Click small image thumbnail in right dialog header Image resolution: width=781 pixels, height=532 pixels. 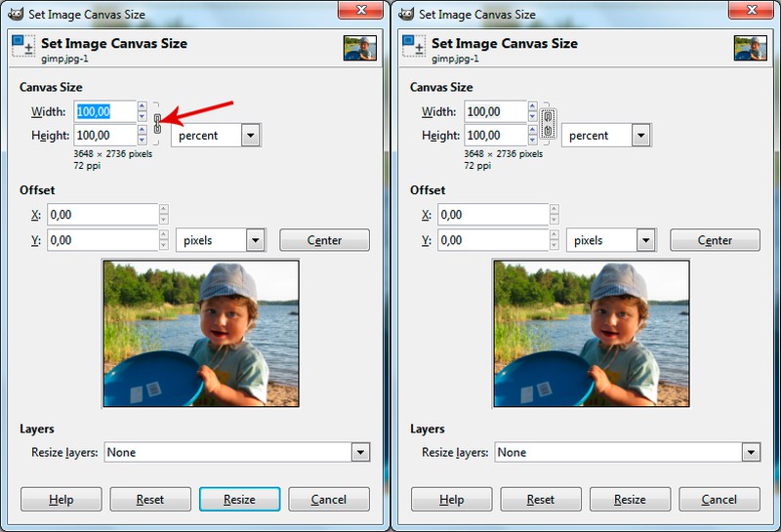point(750,49)
